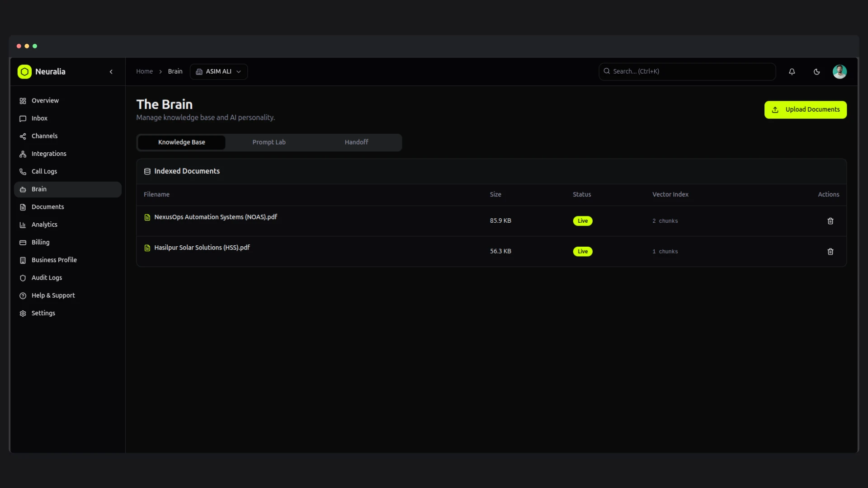Click the Brain robot icon in the sidebar
868x488 pixels.
tap(23, 189)
